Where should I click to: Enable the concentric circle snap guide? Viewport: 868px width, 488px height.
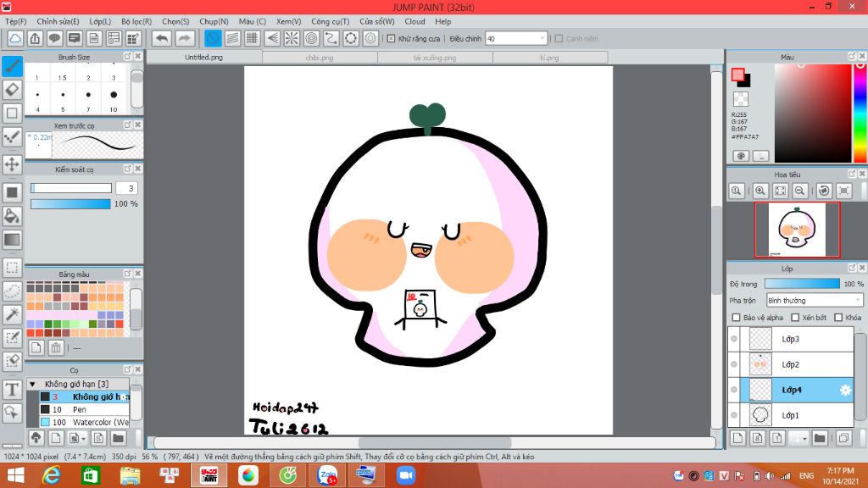(312, 38)
